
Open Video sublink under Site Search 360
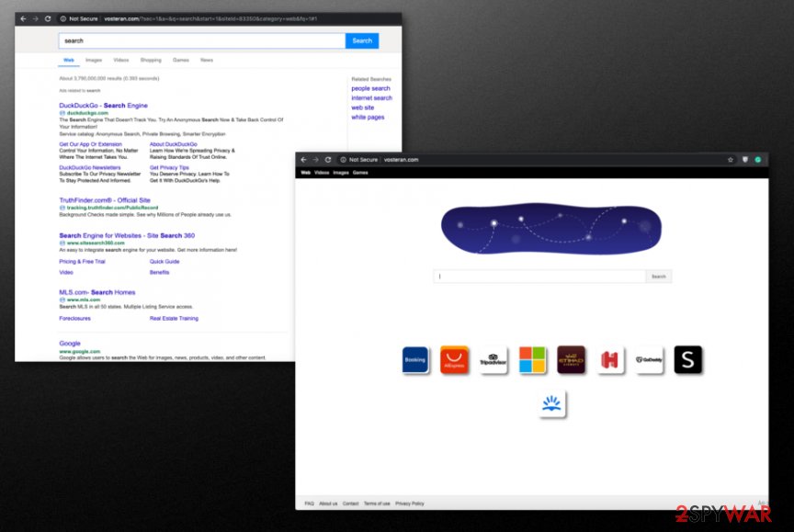click(x=66, y=272)
